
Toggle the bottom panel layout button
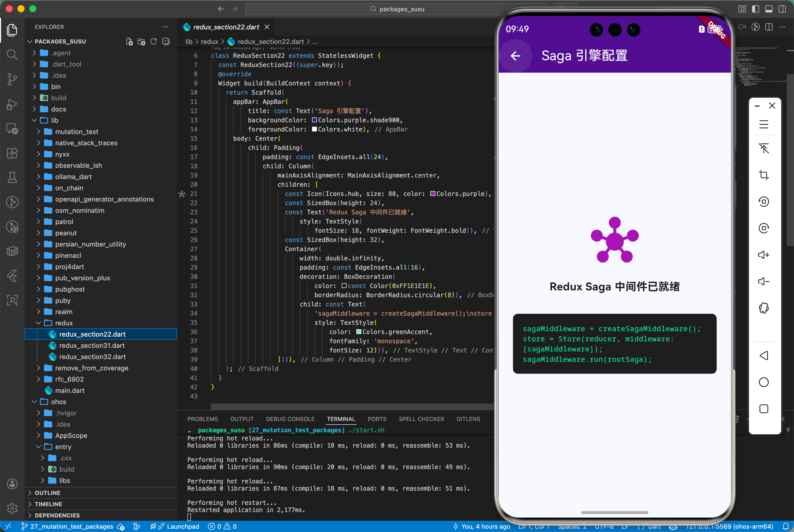[x=769, y=9]
